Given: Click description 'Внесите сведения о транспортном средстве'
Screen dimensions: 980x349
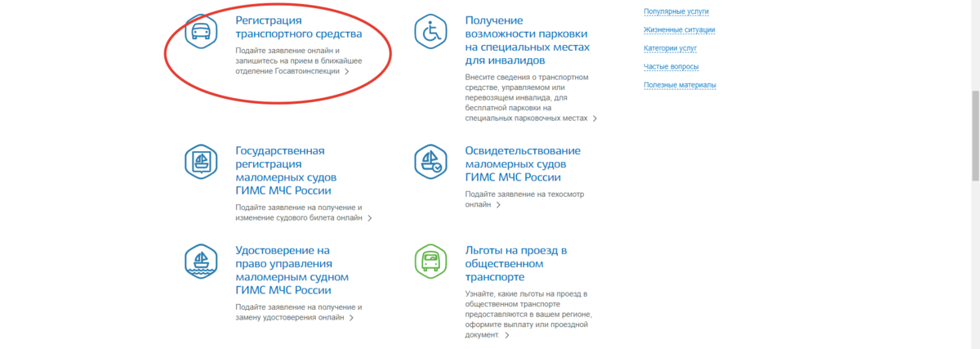Looking at the screenshot, I should (527, 97).
